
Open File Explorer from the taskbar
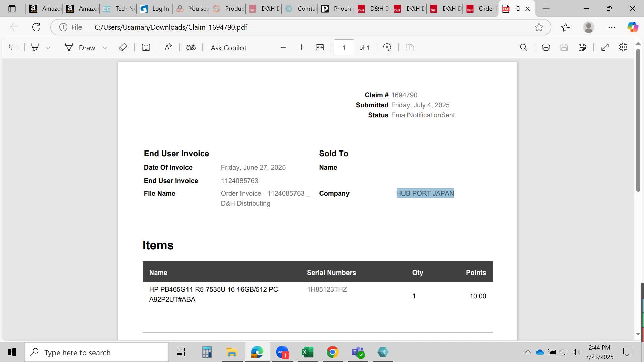(232, 352)
